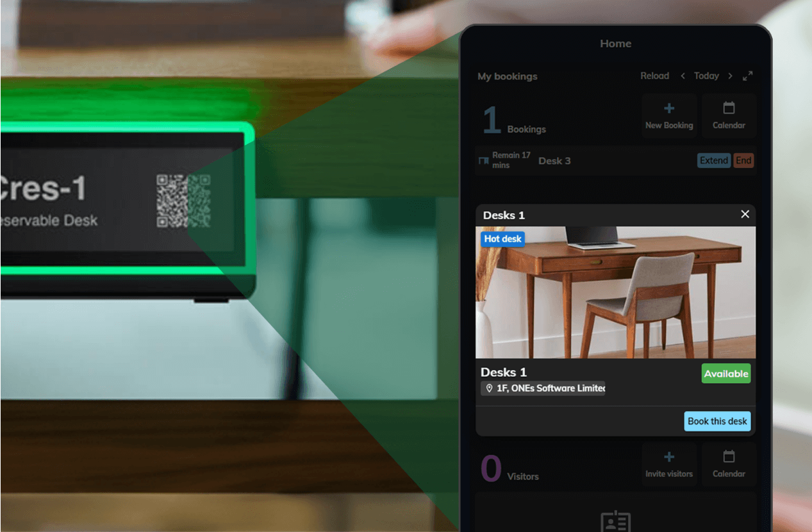This screenshot has width=812, height=532.
Task: Expand My bookings using the fullscreen arrows icon
Action: coord(747,76)
